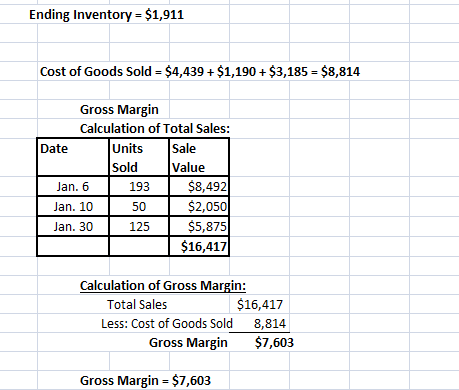Image resolution: width=459 pixels, height=390 pixels.
Task: Select the units sold cell showing 125
Action: [x=139, y=226]
